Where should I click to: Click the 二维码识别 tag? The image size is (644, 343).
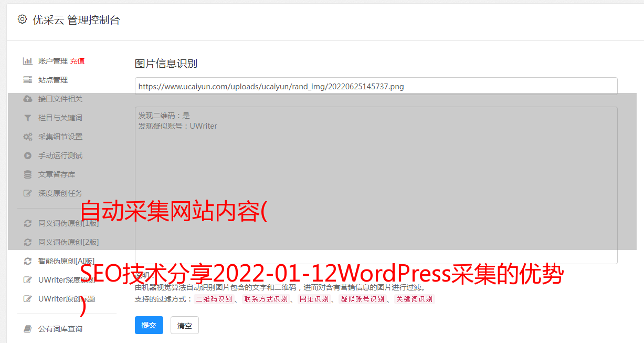(x=214, y=299)
